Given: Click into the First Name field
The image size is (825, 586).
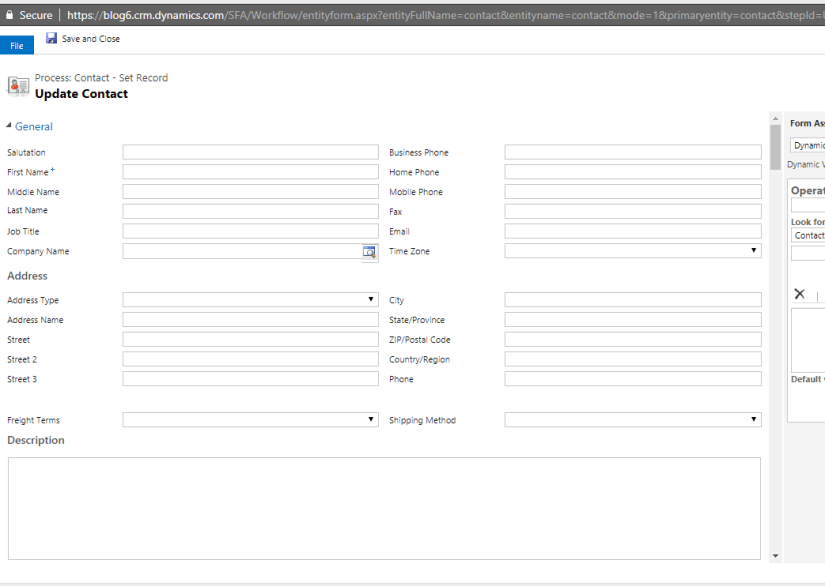Looking at the screenshot, I should click(249, 172).
